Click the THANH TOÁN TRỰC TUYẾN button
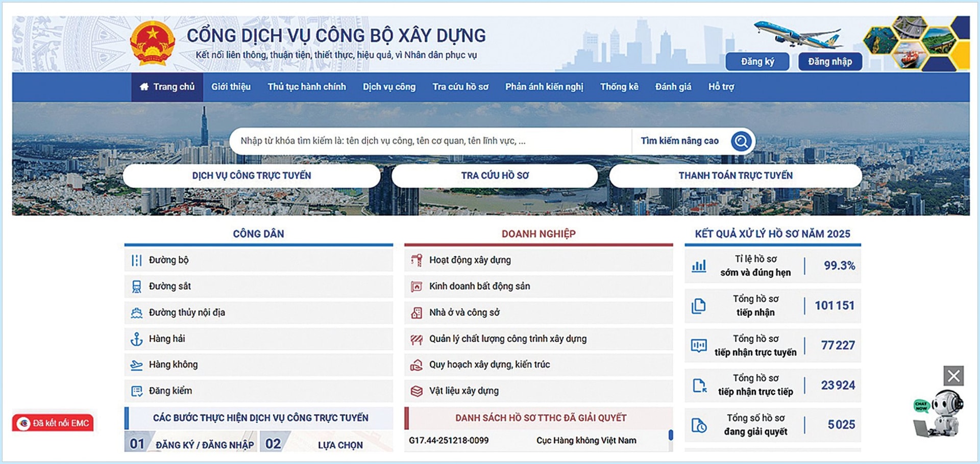The width and height of the screenshot is (980, 464). click(x=736, y=175)
